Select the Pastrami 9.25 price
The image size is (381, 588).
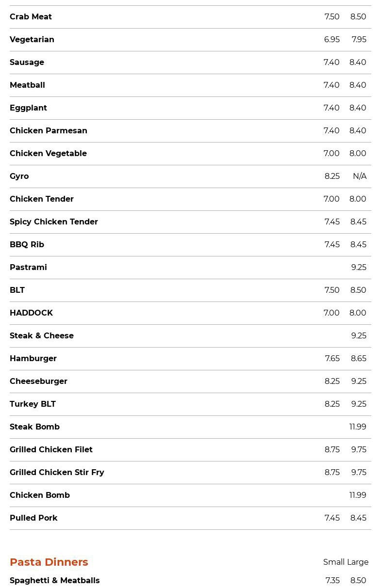[x=359, y=268]
